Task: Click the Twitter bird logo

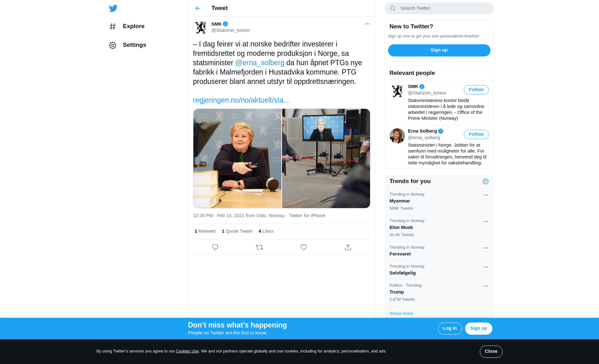Action: (x=113, y=8)
